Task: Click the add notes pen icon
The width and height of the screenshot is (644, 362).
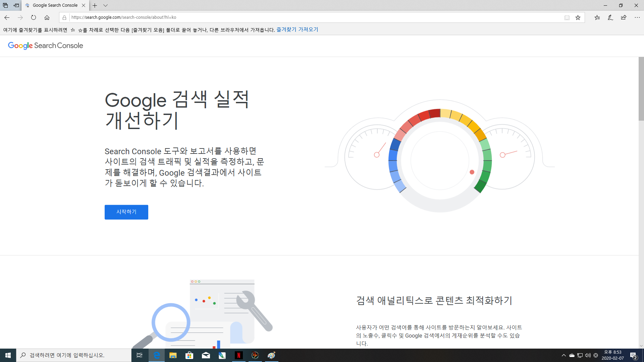Action: [610, 17]
